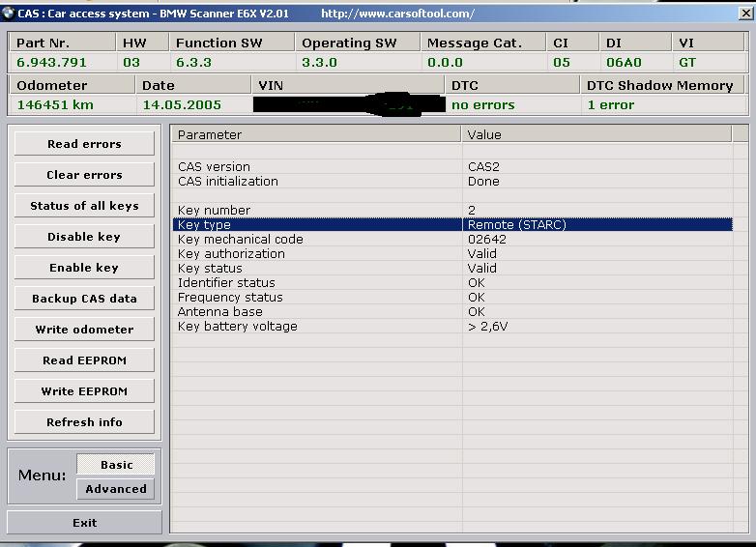The width and height of the screenshot is (756, 547).
Task: Click the Clear errors button
Action: (84, 175)
